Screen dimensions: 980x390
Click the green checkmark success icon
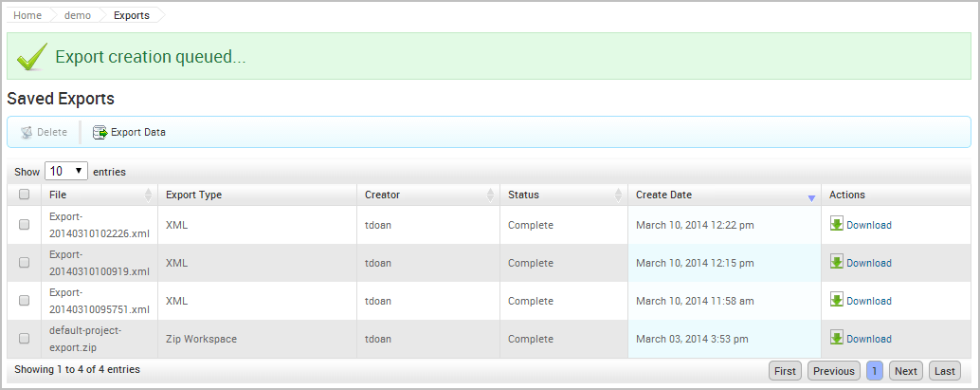32,57
